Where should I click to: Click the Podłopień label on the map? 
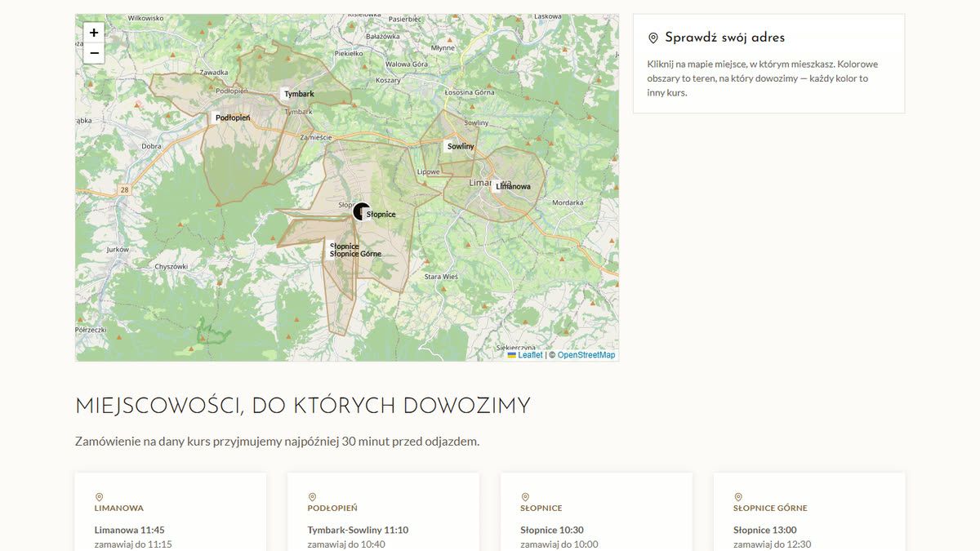(x=232, y=118)
